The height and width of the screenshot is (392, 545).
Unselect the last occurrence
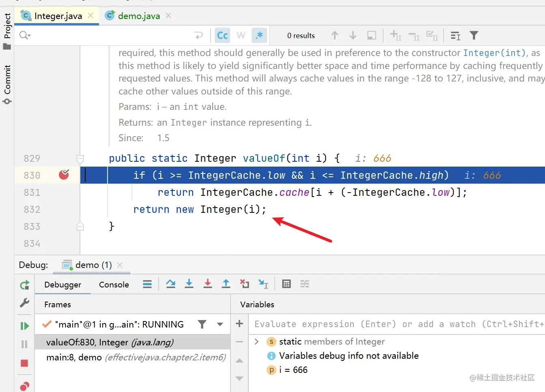pyautogui.click(x=414, y=36)
